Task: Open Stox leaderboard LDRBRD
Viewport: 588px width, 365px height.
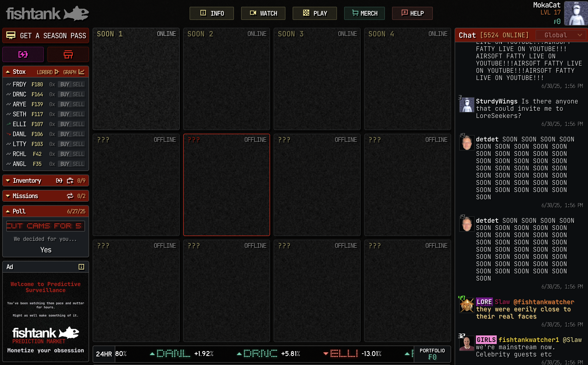Action: 48,72
